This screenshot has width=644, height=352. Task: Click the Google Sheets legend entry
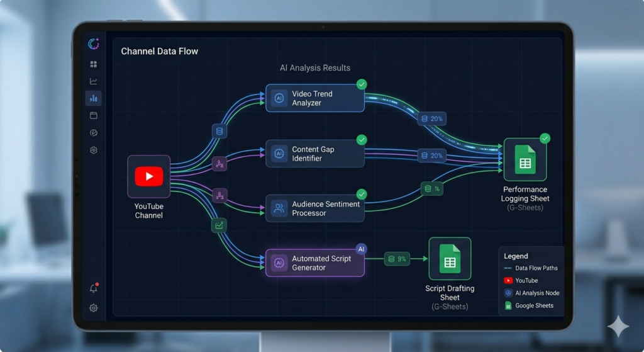pyautogui.click(x=529, y=305)
